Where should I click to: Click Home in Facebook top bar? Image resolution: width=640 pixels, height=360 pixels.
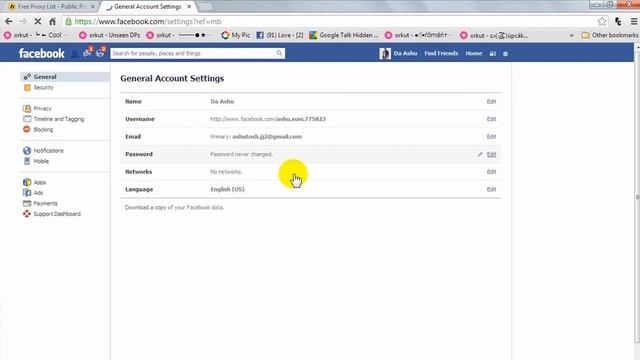pyautogui.click(x=473, y=53)
